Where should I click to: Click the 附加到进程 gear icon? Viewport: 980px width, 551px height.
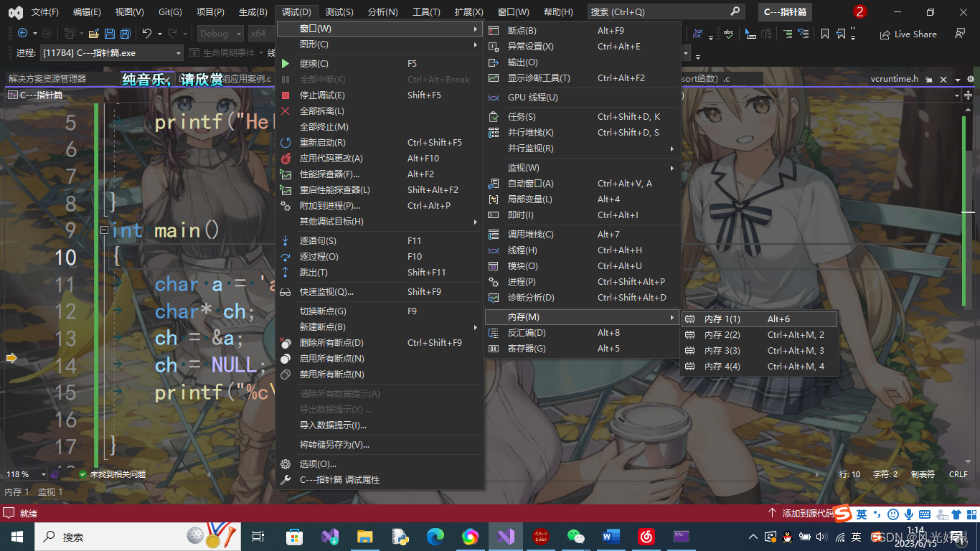point(286,206)
